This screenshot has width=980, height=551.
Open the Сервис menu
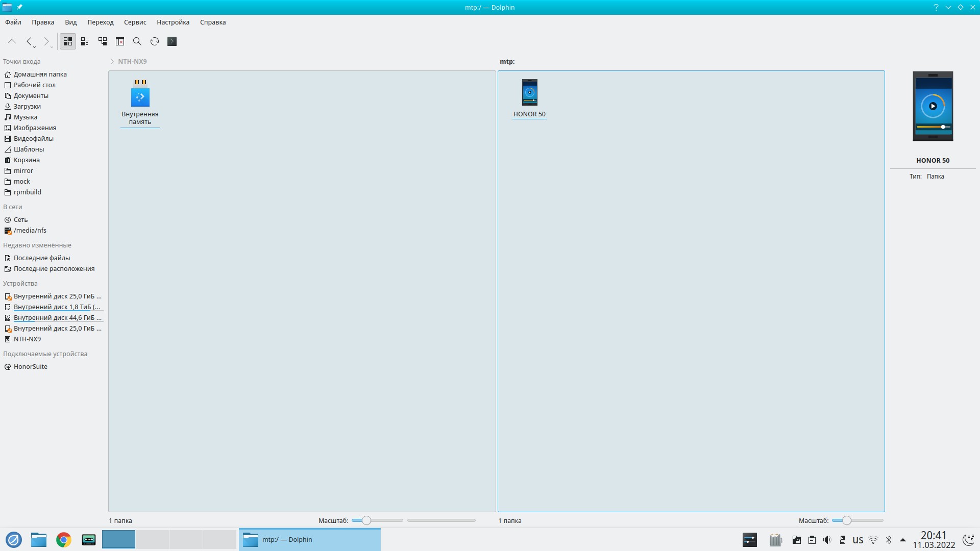[x=135, y=22]
